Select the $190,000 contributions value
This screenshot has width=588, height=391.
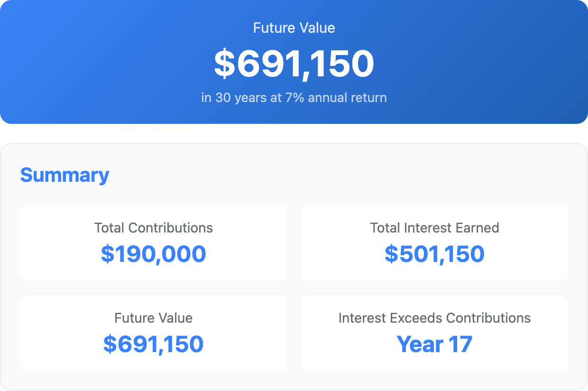tap(153, 254)
